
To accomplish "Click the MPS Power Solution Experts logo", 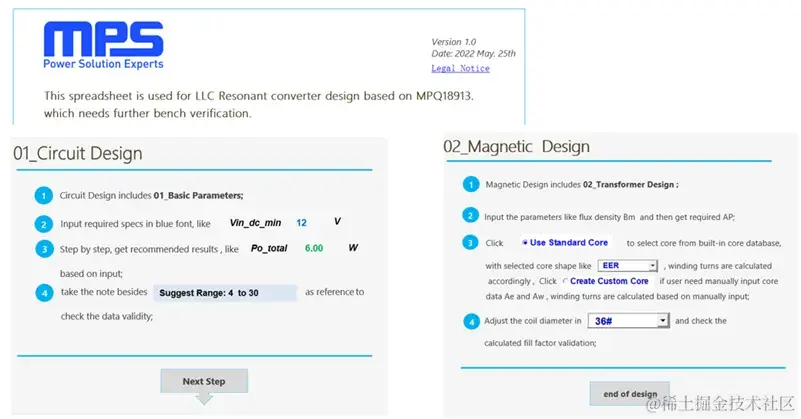I will tap(103, 45).
